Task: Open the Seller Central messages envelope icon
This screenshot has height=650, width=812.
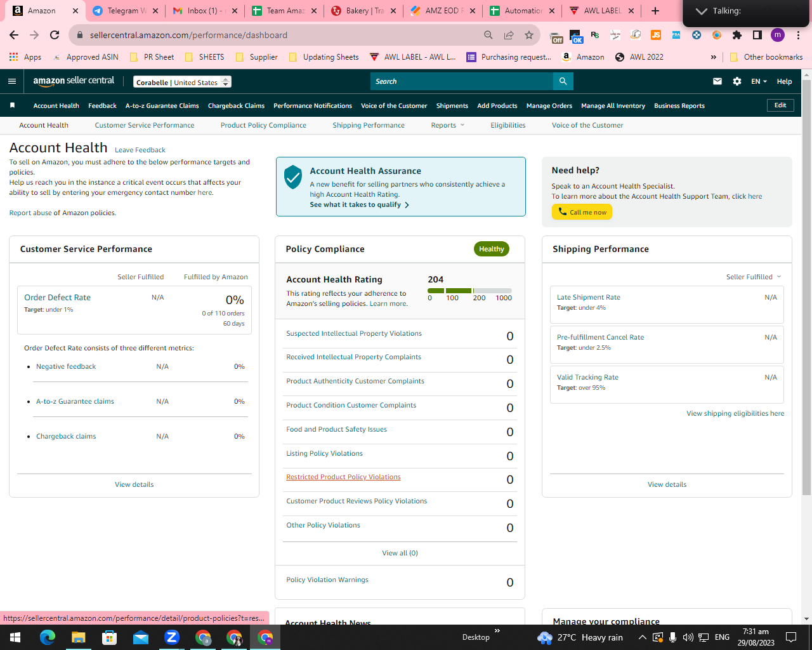Action: pos(717,81)
